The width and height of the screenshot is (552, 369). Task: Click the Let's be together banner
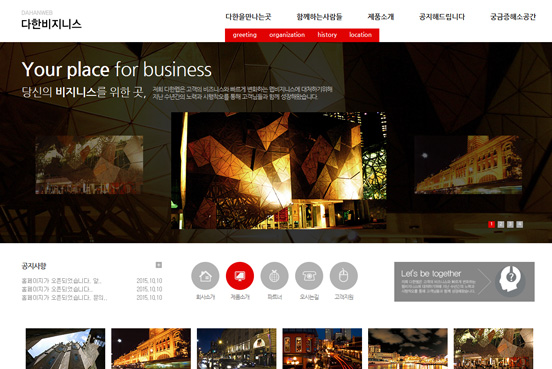pos(464,282)
